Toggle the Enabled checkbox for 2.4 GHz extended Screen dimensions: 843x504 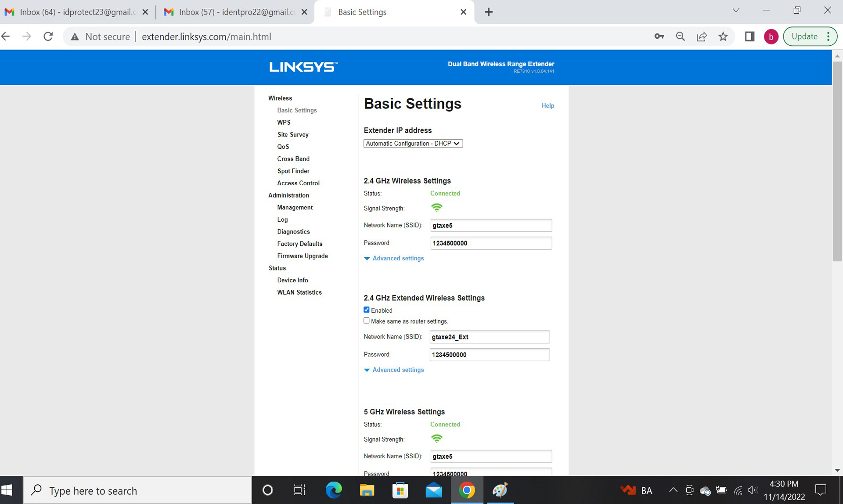pos(367,310)
